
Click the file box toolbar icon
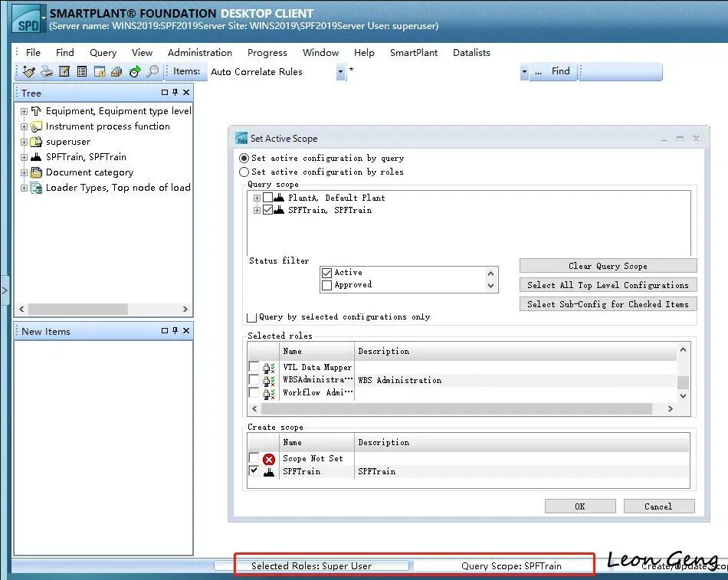click(117, 71)
